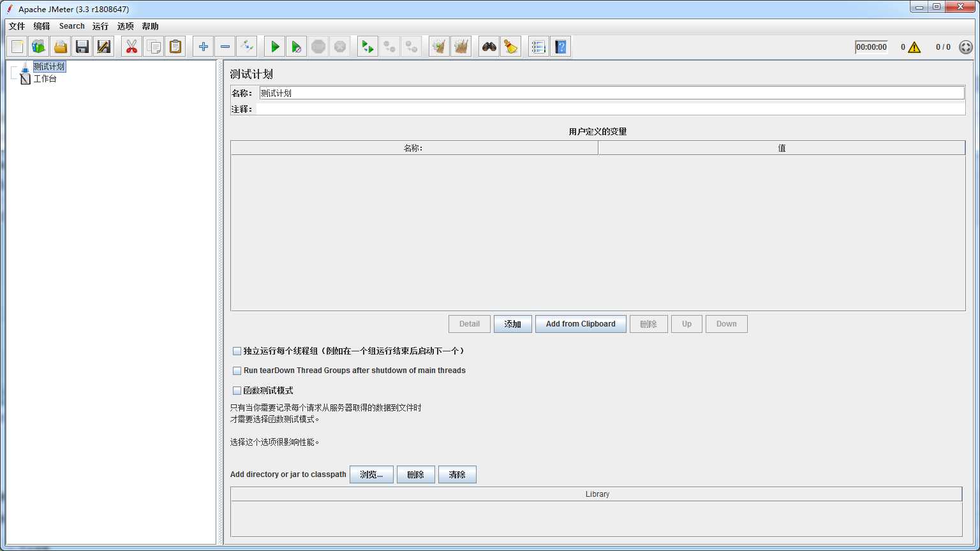Open the 编辑 menu

[x=41, y=26]
